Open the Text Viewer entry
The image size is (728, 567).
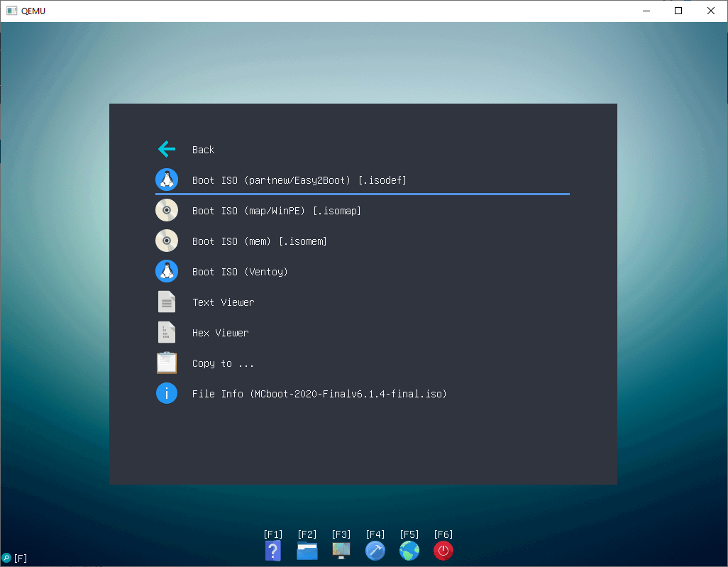(363, 302)
